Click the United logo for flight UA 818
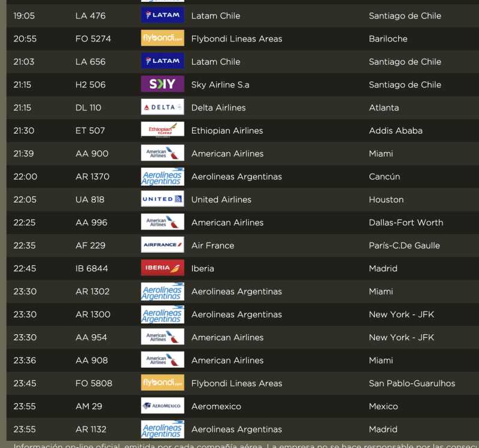479x448 pixels. [162, 199]
